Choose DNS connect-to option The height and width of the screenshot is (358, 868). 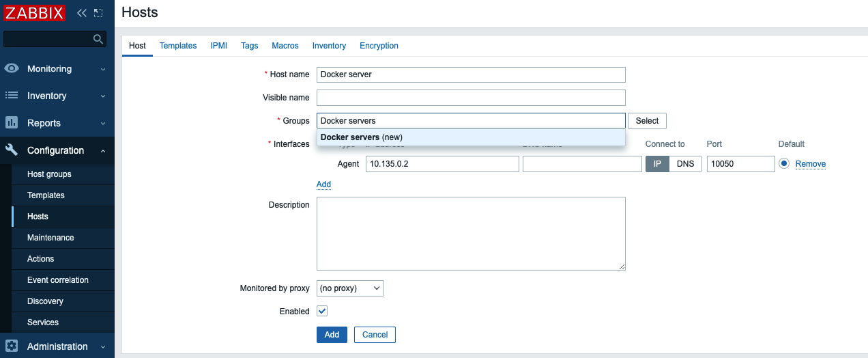pyautogui.click(x=685, y=164)
